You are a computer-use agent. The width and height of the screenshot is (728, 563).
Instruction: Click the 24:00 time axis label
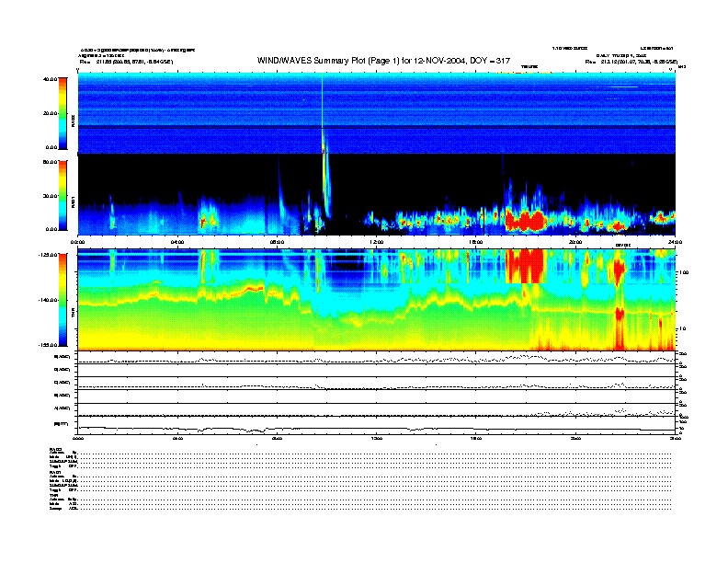click(x=675, y=243)
